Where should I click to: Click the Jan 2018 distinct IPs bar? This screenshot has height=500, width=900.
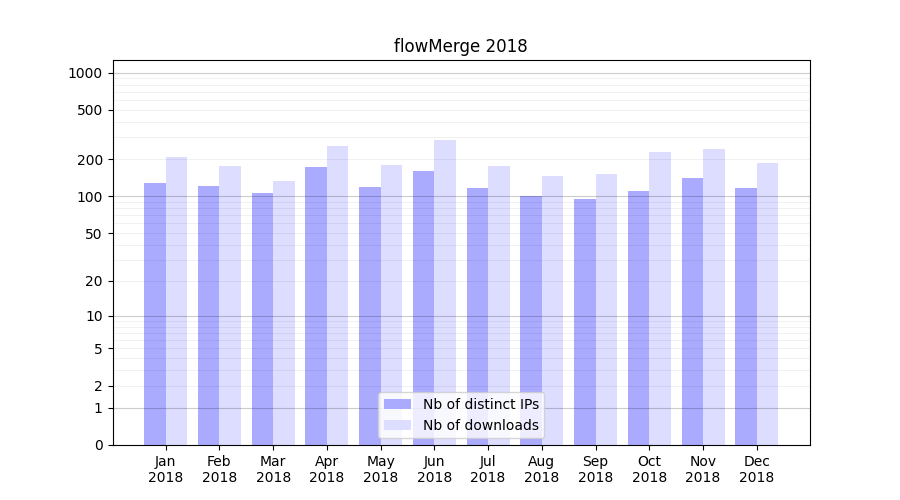[155, 313]
